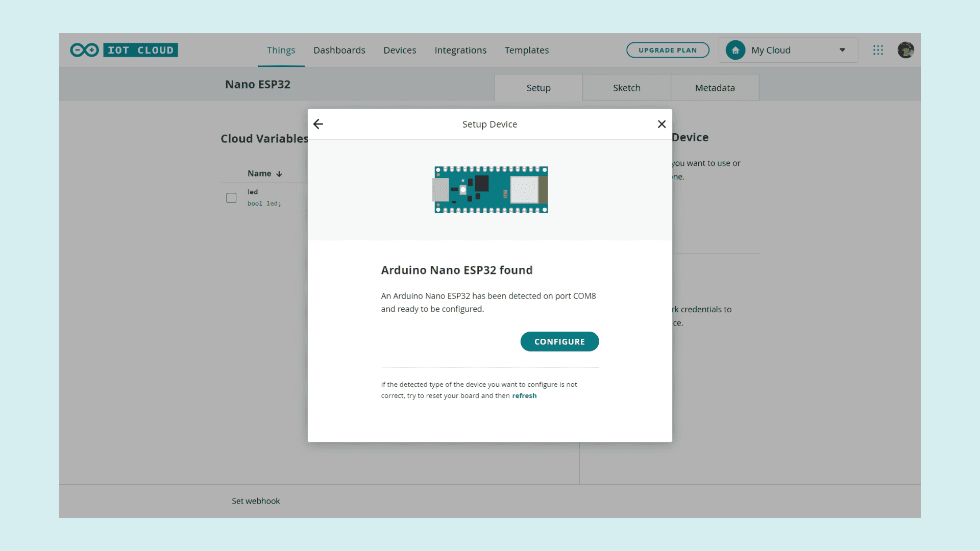The width and height of the screenshot is (980, 551).
Task: Open the Templates section
Action: click(527, 50)
